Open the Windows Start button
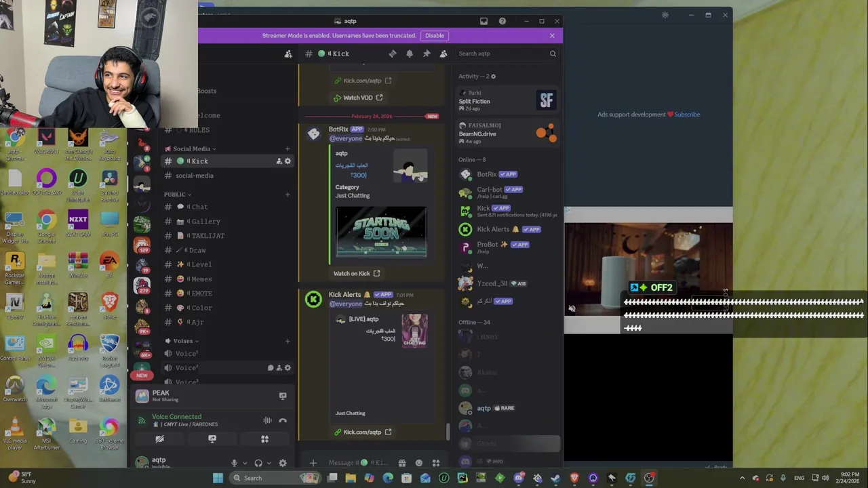 (218, 478)
